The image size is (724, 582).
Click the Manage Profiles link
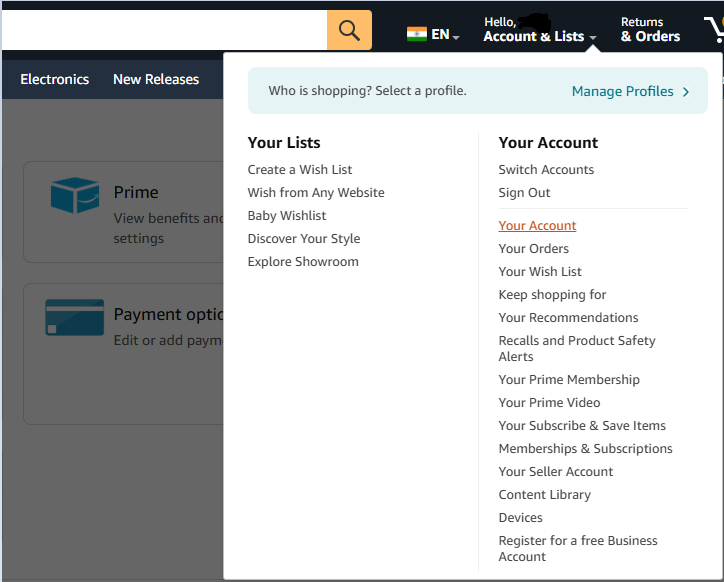pos(622,91)
